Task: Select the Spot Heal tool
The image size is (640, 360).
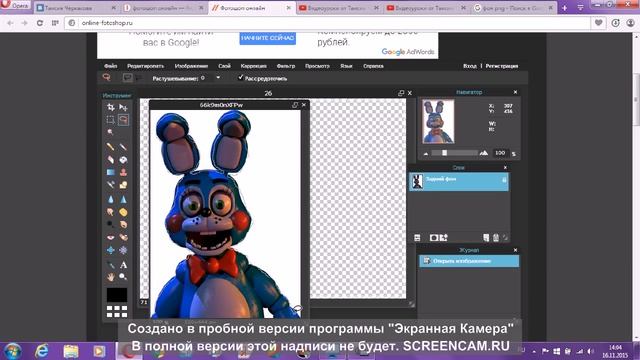Action: [x=123, y=237]
